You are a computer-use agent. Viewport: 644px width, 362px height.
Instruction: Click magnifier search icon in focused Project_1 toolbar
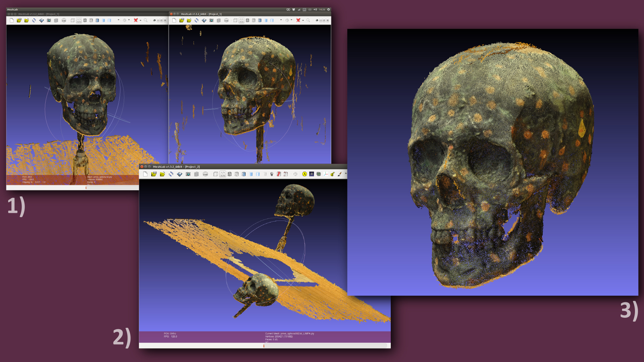tap(308, 20)
